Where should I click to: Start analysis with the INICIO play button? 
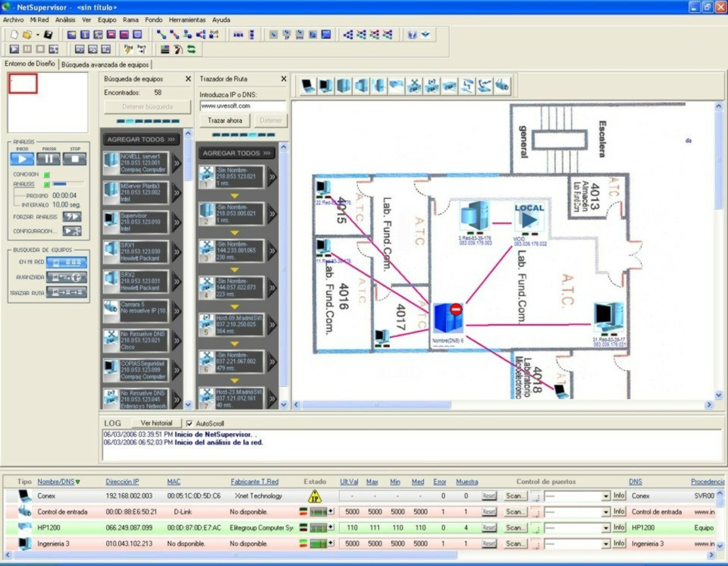click(22, 158)
